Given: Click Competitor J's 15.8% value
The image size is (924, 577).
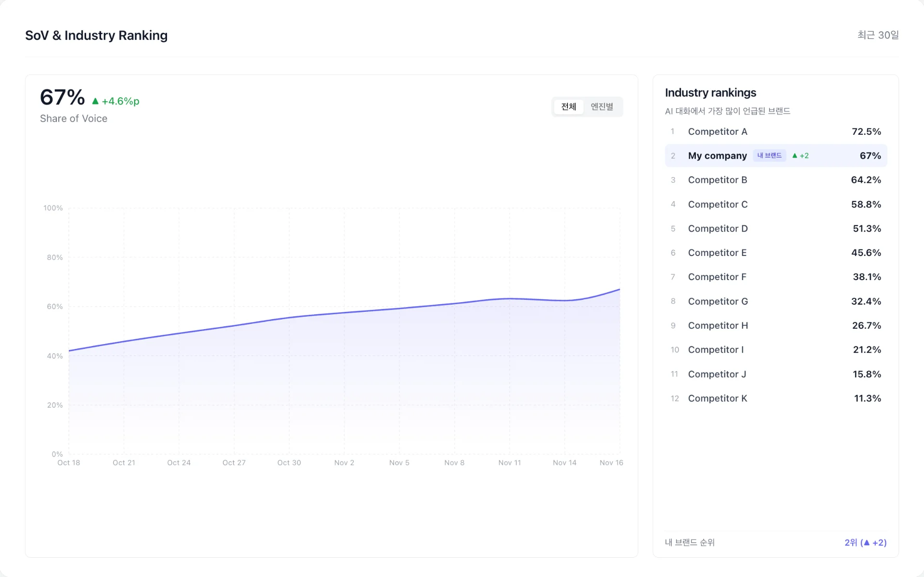Looking at the screenshot, I should (x=866, y=374).
